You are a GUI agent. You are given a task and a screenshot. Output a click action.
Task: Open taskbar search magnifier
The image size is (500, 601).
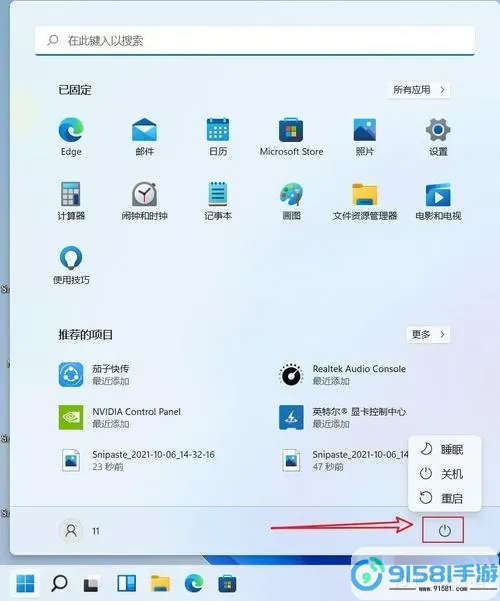[x=59, y=584]
